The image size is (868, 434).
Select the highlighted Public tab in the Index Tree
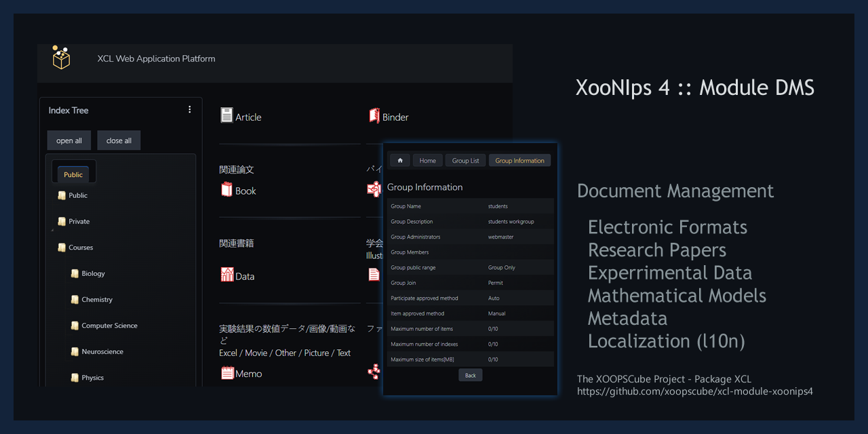[73, 174]
